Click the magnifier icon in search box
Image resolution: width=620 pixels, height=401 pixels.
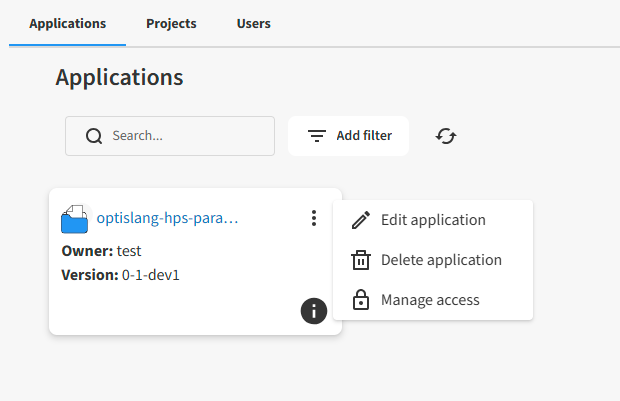pos(94,136)
